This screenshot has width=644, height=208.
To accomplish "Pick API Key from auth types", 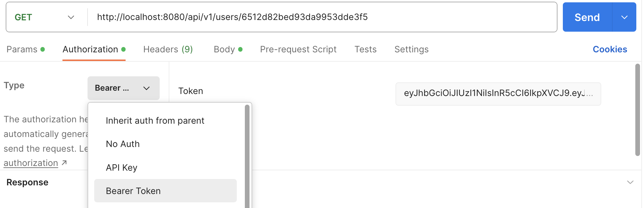I will point(122,167).
